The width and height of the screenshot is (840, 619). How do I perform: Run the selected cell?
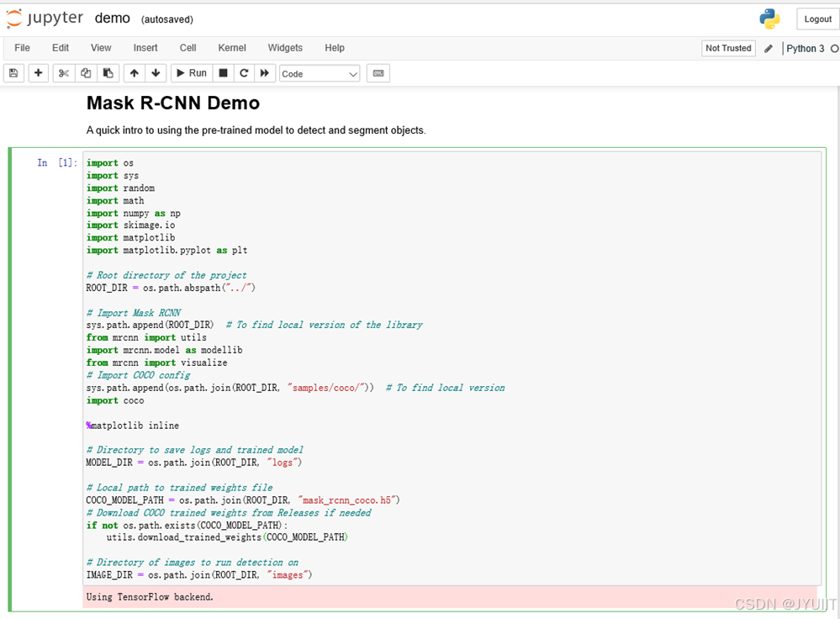pos(192,73)
